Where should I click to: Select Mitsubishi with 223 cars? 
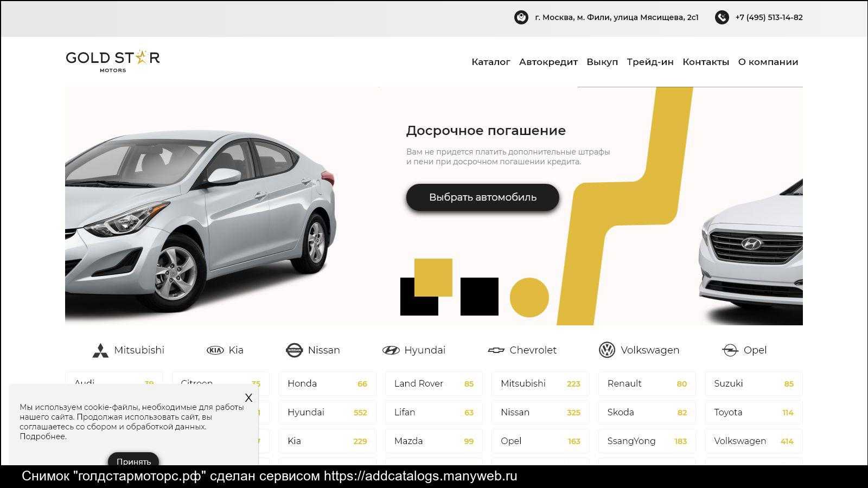(541, 384)
